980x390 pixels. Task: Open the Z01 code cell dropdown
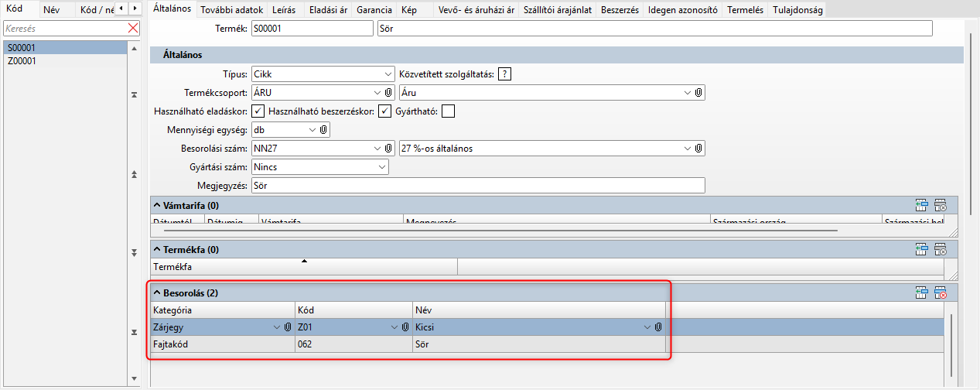[394, 327]
